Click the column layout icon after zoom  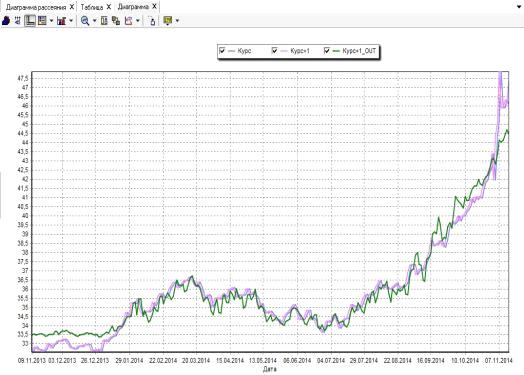pyautogui.click(x=104, y=21)
